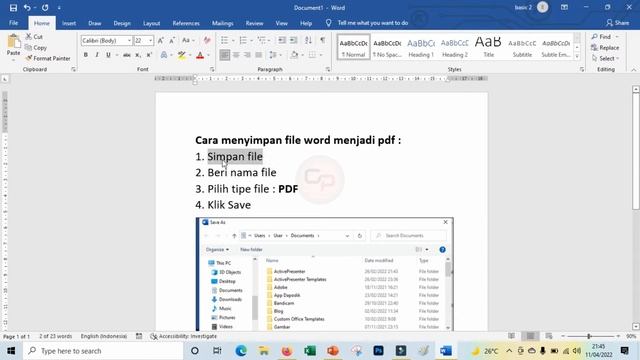Open Ribbon Display Options icon
640x360 pixels.
[x=564, y=7]
